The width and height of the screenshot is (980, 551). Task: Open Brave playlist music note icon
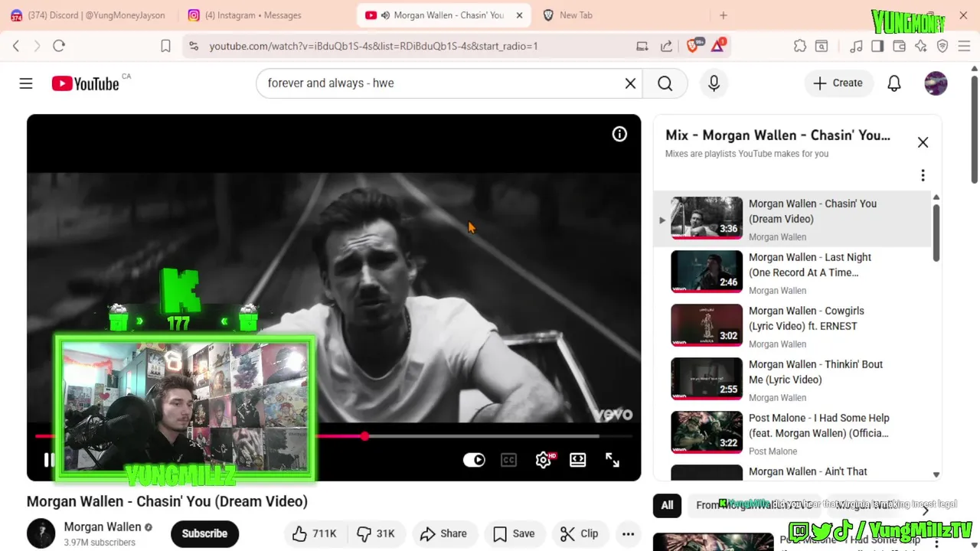856,46
